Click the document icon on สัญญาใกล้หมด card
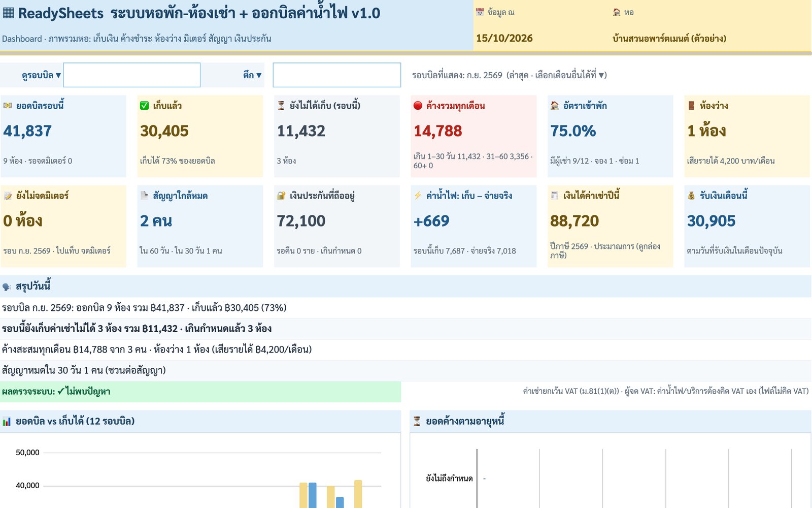812x508 pixels. click(144, 196)
